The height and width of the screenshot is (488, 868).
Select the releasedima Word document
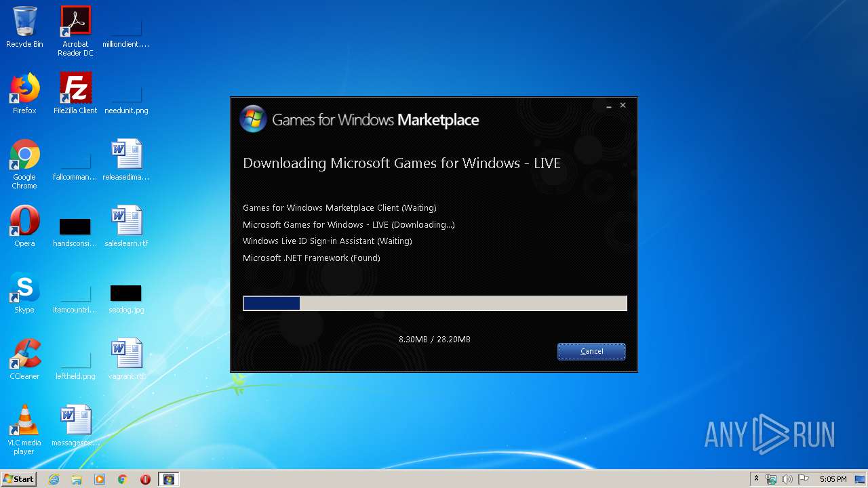tap(126, 160)
